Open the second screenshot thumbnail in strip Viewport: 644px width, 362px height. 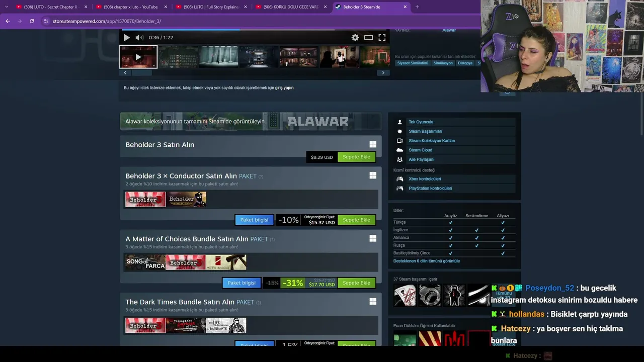[178, 57]
